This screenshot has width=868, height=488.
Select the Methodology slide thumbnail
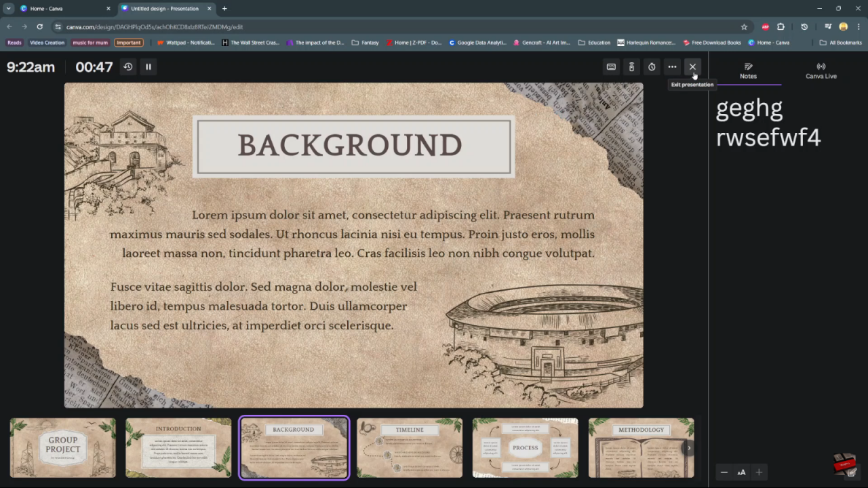click(641, 447)
